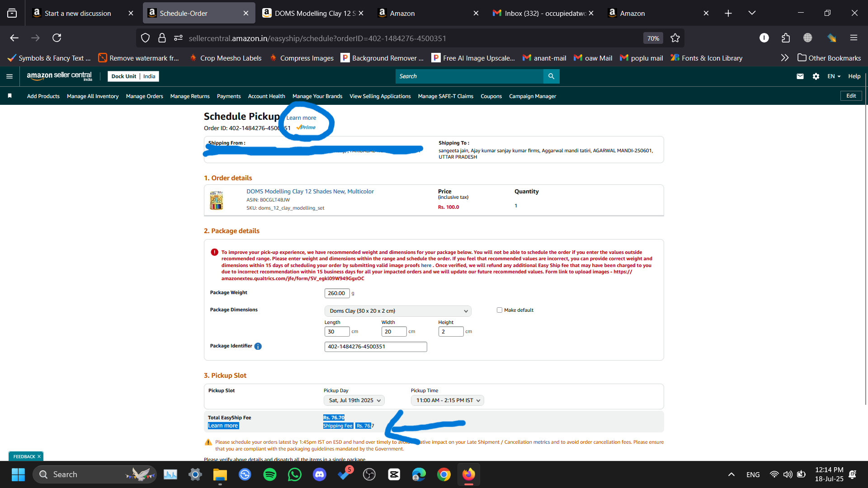Open the Firefox application menu

[854, 38]
